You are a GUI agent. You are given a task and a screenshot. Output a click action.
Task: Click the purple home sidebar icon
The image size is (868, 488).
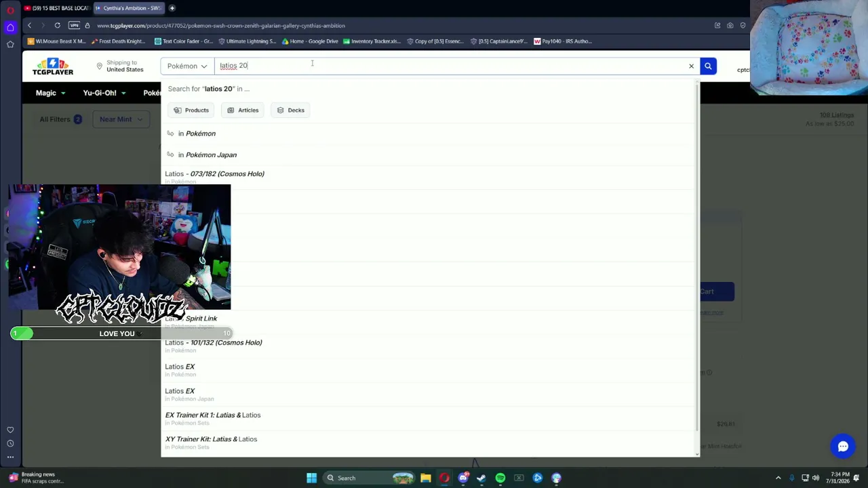click(10, 28)
